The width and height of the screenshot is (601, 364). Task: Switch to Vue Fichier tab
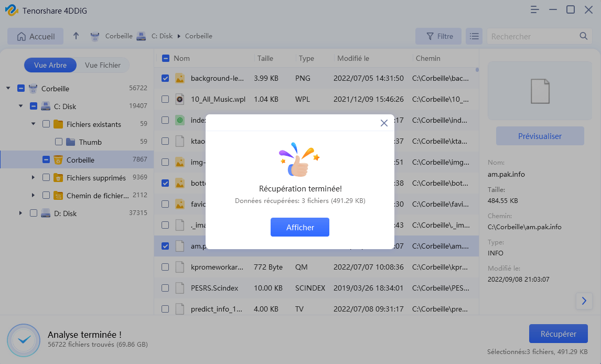pyautogui.click(x=103, y=65)
